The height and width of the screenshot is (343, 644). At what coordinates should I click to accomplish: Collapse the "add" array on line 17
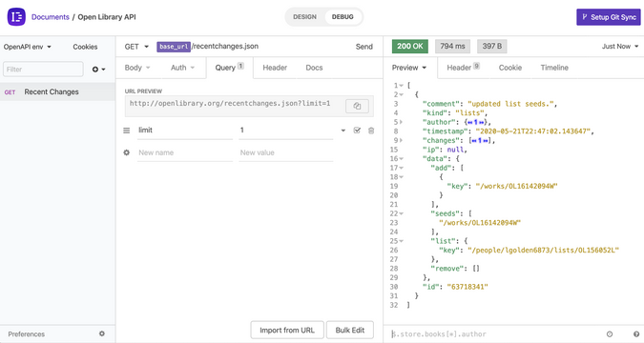coord(402,168)
